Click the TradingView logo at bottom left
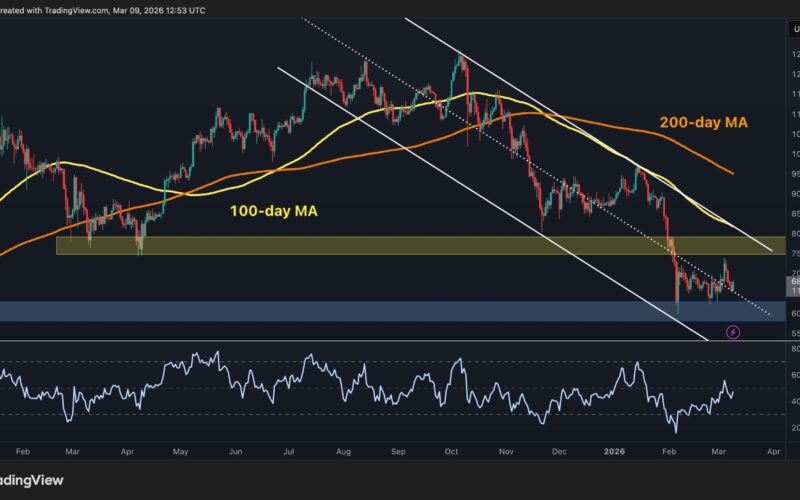 (x=30, y=480)
